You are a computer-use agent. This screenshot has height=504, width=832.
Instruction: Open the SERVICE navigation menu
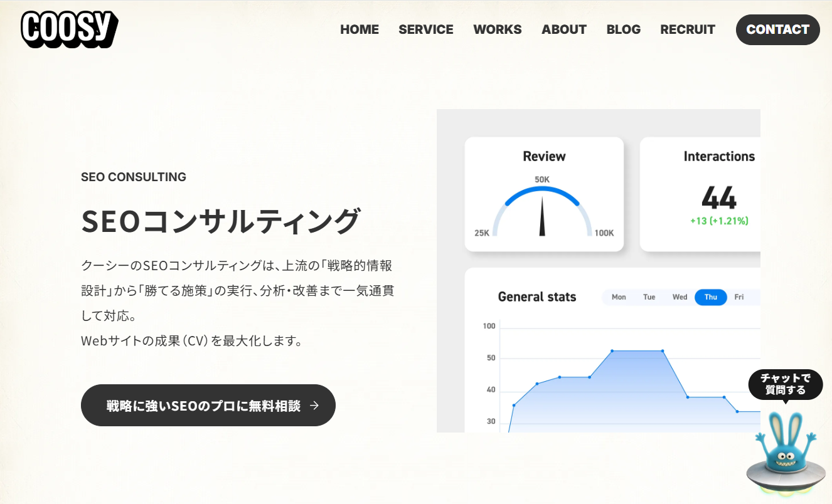[x=426, y=29]
